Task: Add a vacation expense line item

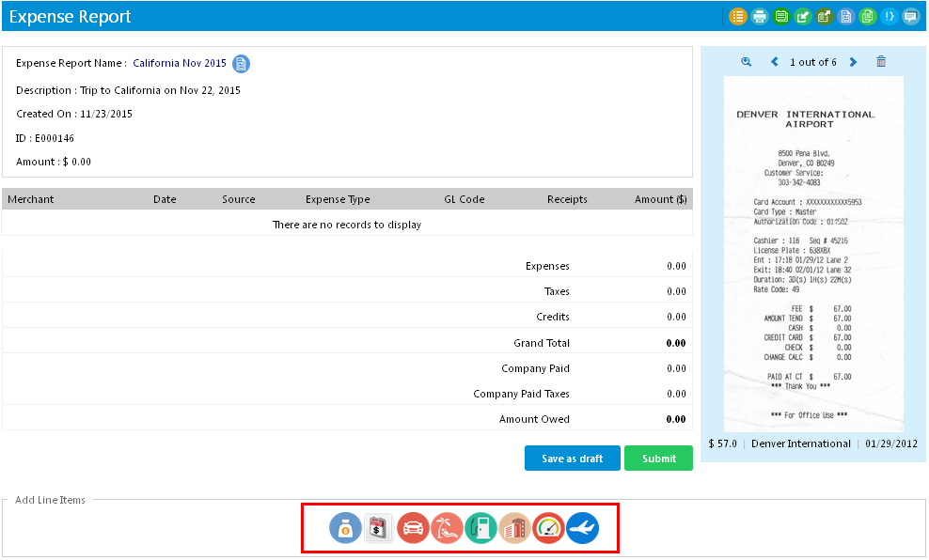Action: pos(447,527)
